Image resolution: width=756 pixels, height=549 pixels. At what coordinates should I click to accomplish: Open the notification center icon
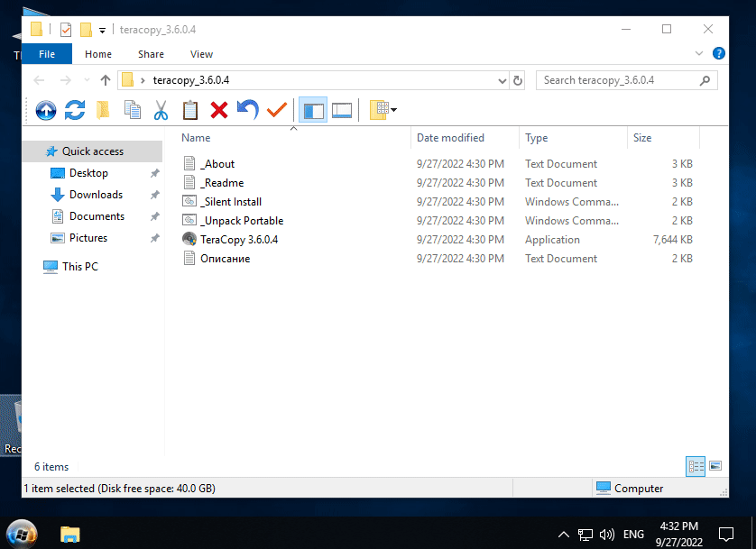pos(725,534)
